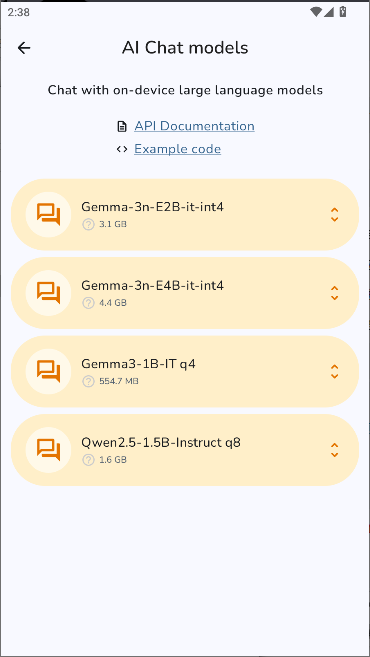Select the Qwen2.5-1.5B-Instruct q8 model name
Viewport: 370px width, 657px height.
click(161, 442)
